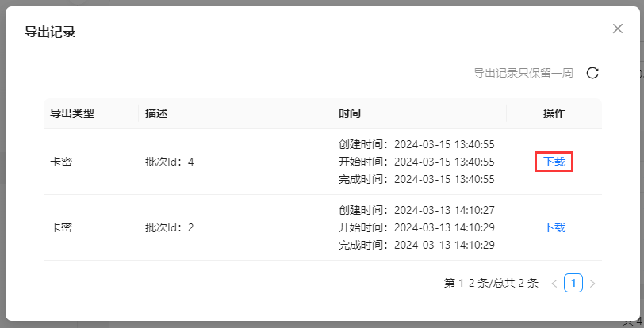This screenshot has width=644, height=328.
Task: Click the 操作 column header
Action: (554, 113)
